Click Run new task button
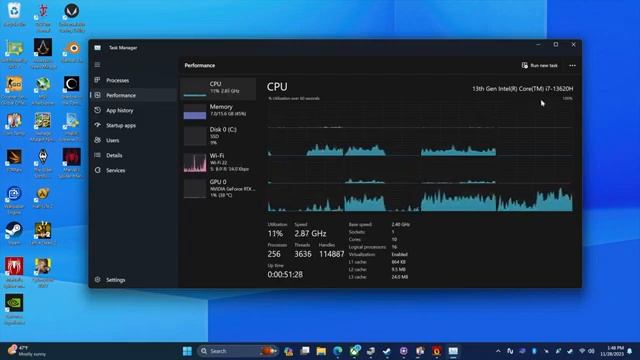The width and height of the screenshot is (640, 360). click(540, 65)
